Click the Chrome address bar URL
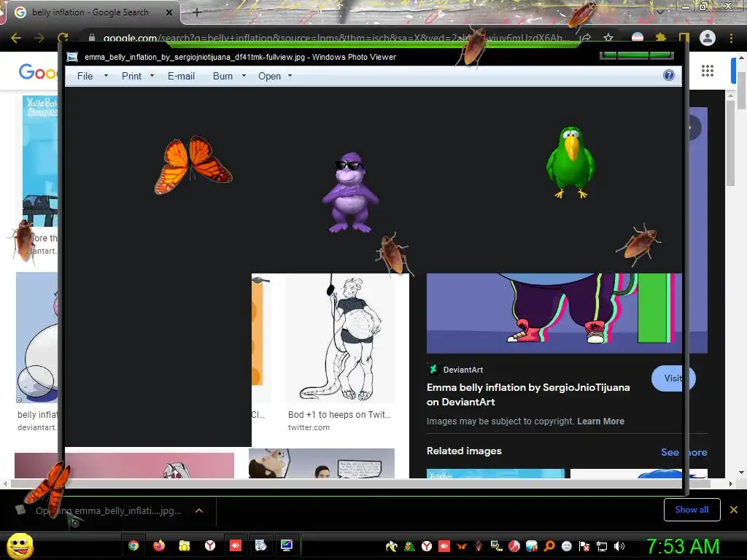This screenshot has width=747, height=560. [333, 38]
